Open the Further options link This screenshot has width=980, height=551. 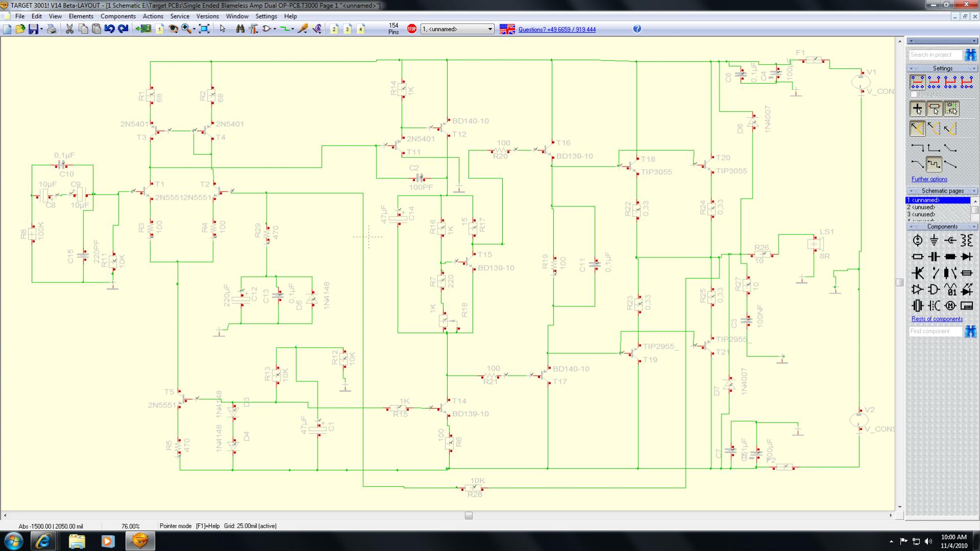tap(929, 179)
